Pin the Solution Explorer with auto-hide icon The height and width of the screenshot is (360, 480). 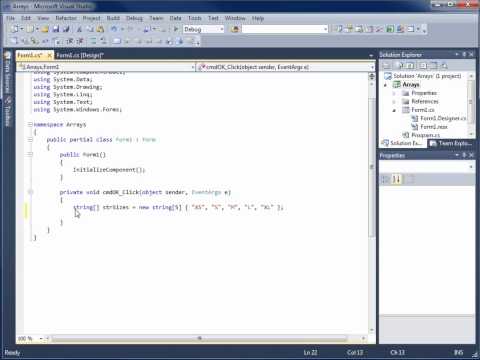pyautogui.click(x=464, y=54)
